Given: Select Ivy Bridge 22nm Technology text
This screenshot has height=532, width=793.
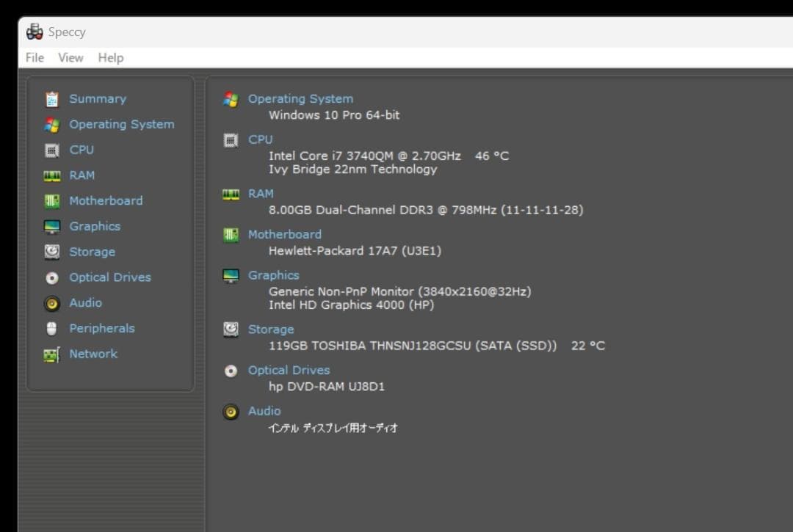Looking at the screenshot, I should pyautogui.click(x=352, y=170).
